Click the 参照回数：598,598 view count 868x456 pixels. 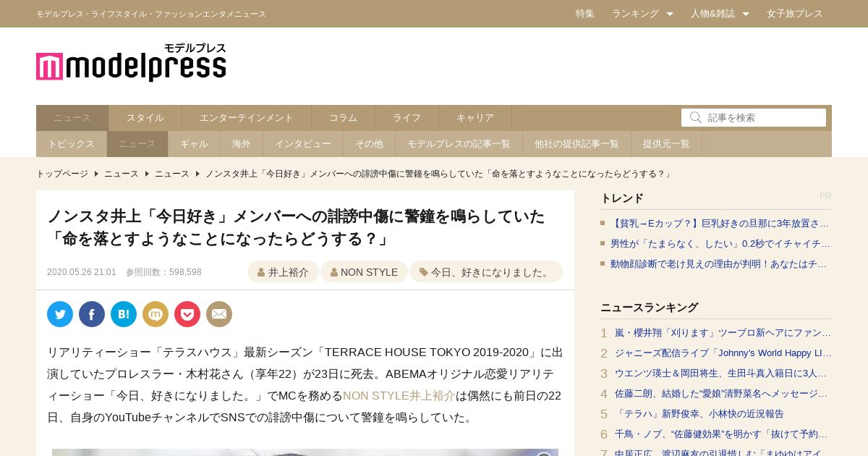(x=163, y=272)
